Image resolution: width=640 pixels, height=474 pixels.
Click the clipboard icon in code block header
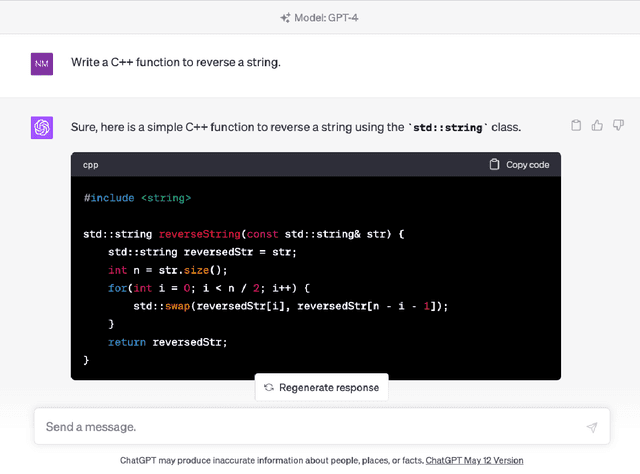tap(494, 165)
